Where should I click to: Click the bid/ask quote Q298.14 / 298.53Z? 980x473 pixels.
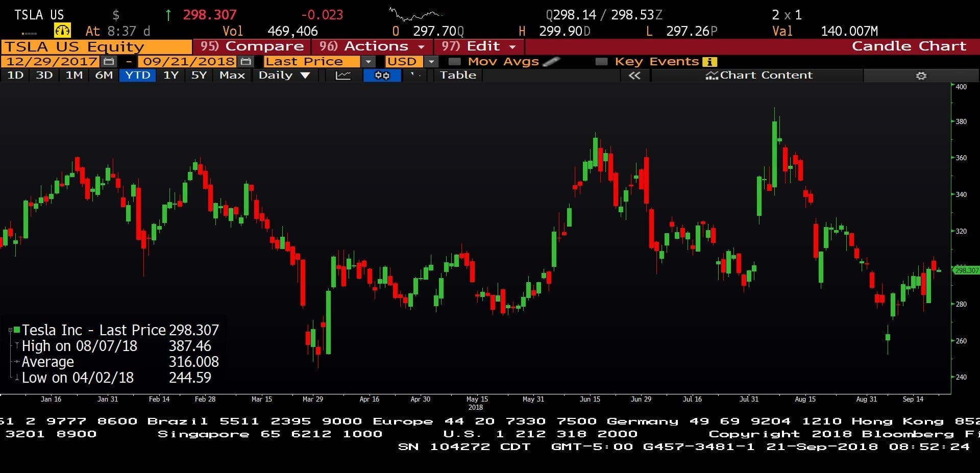pyautogui.click(x=604, y=15)
